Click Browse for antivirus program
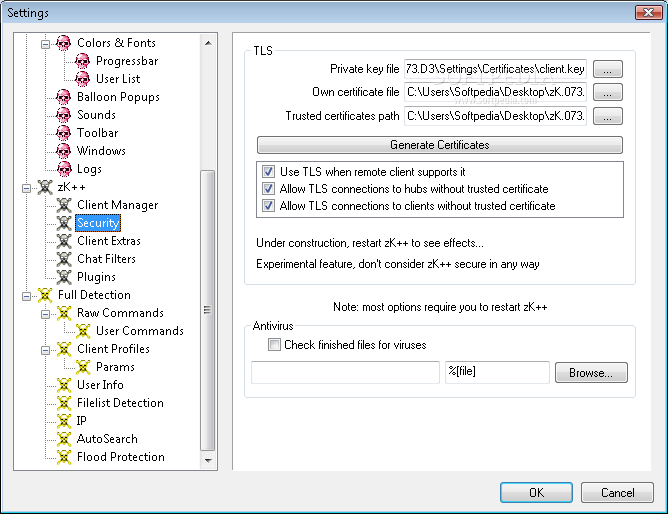The width and height of the screenshot is (668, 514). click(x=591, y=373)
